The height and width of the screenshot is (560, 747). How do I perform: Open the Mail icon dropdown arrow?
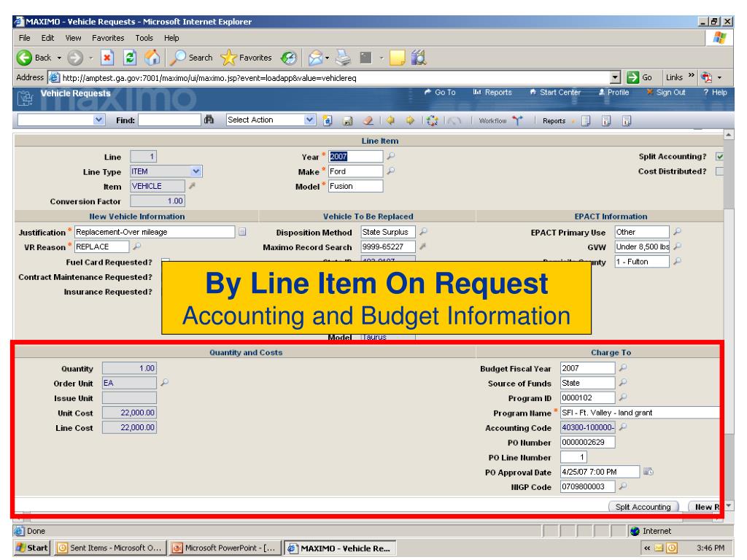click(328, 58)
